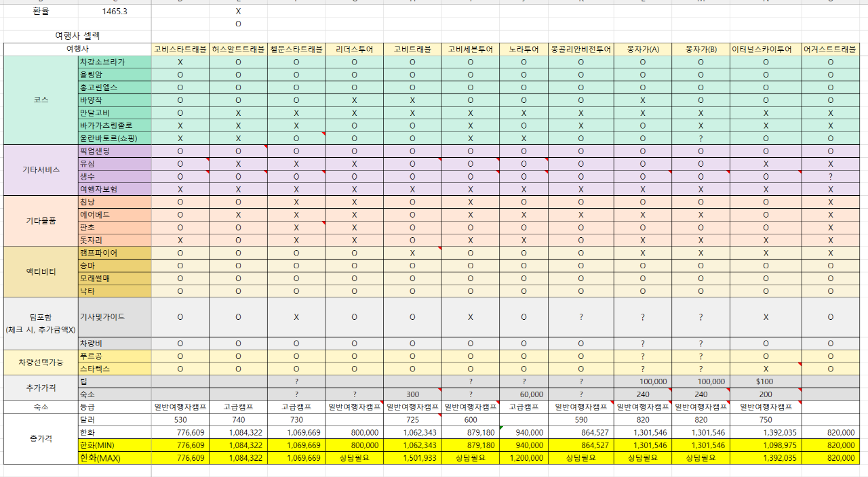Click the 캠프파이어 row label
868x477 pixels.
[x=114, y=253]
